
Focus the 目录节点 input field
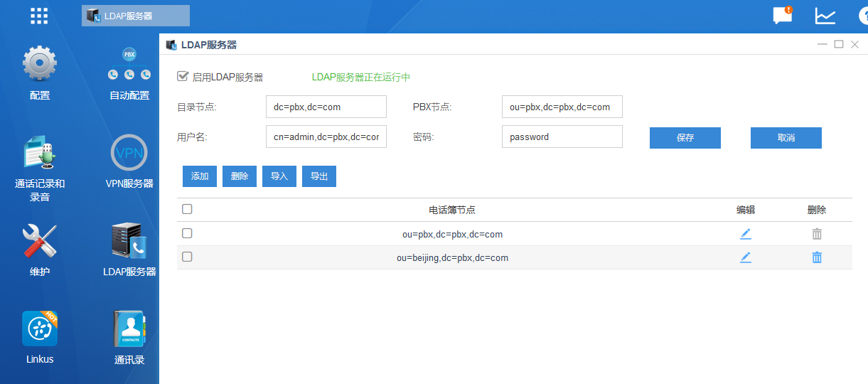[x=326, y=107]
